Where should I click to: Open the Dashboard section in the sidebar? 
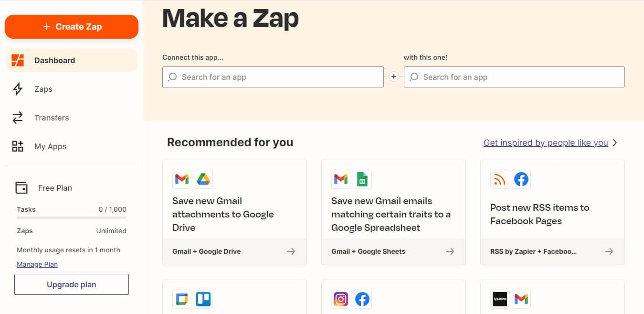[x=54, y=60]
